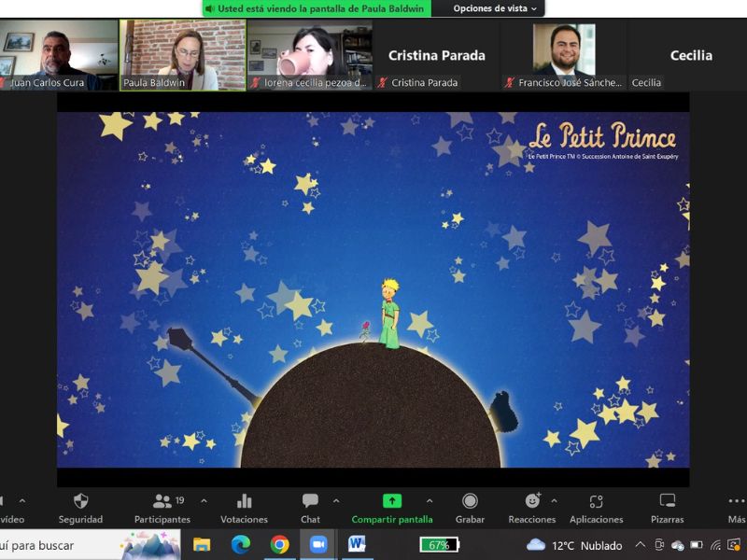Click the muted mic icon for Francisco José Sánchez
This screenshot has height=560, width=747.
509,83
